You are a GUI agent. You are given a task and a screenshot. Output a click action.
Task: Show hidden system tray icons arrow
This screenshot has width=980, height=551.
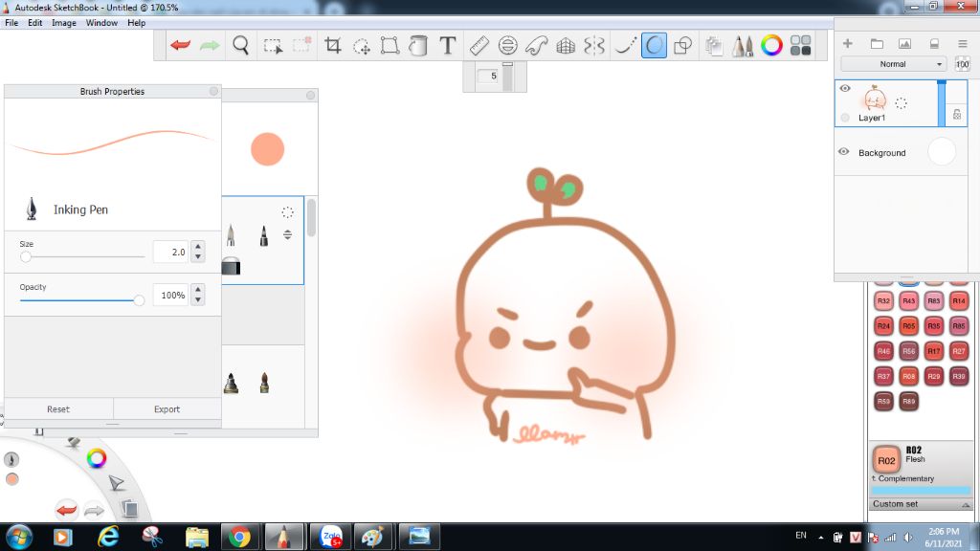click(x=820, y=538)
